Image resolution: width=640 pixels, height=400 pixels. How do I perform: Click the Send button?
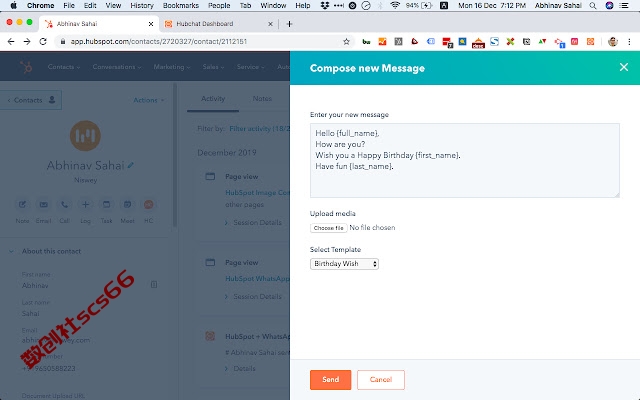[331, 380]
